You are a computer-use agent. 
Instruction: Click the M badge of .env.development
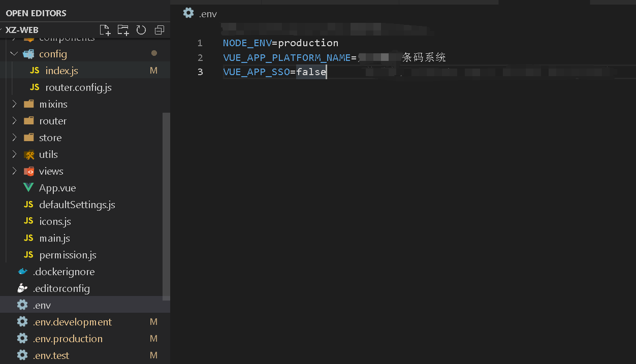(x=153, y=322)
